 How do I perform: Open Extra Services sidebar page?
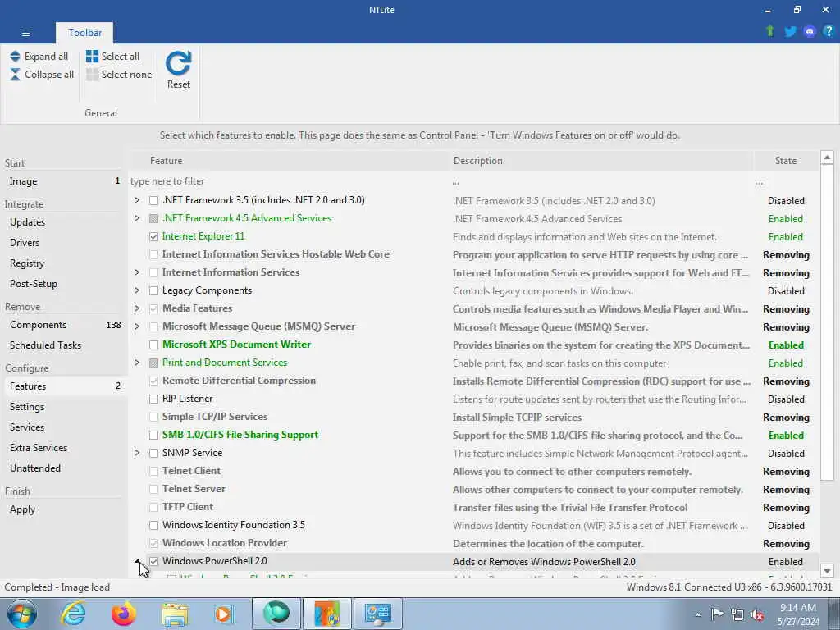tap(63, 447)
